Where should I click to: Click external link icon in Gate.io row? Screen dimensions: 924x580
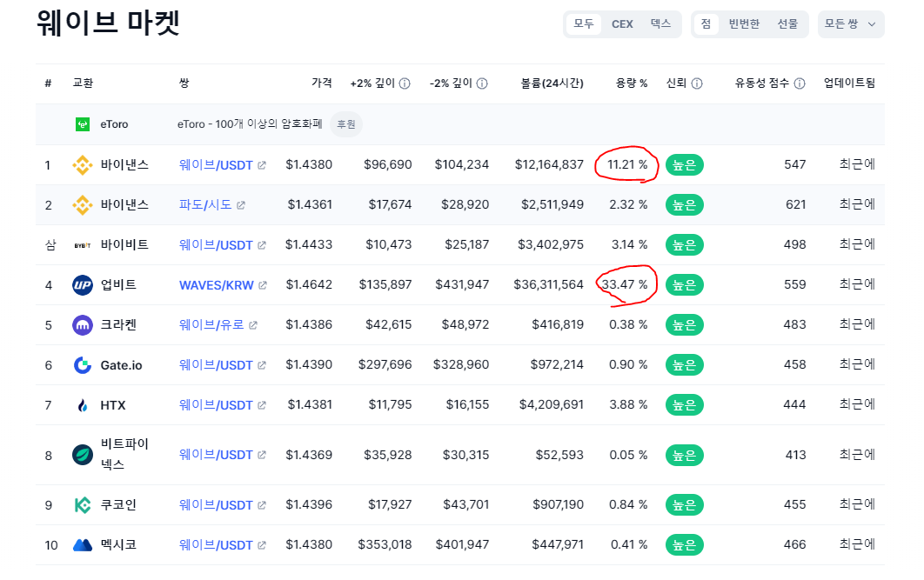click(262, 366)
